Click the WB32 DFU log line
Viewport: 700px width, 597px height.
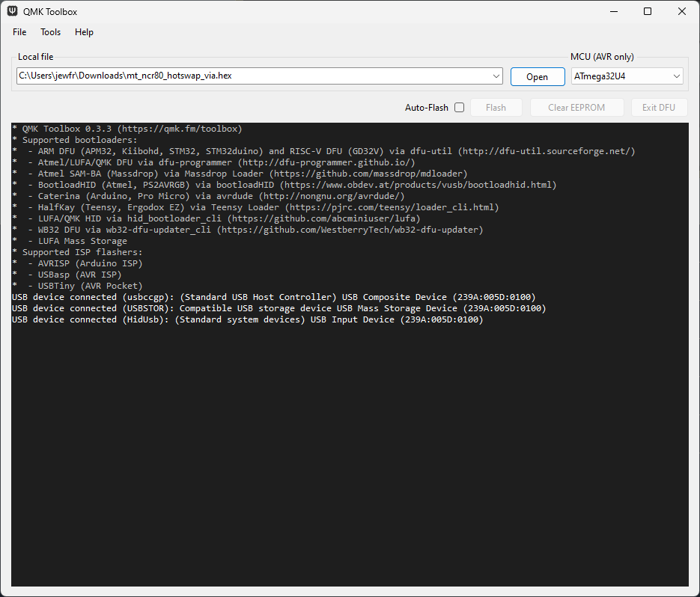248,230
